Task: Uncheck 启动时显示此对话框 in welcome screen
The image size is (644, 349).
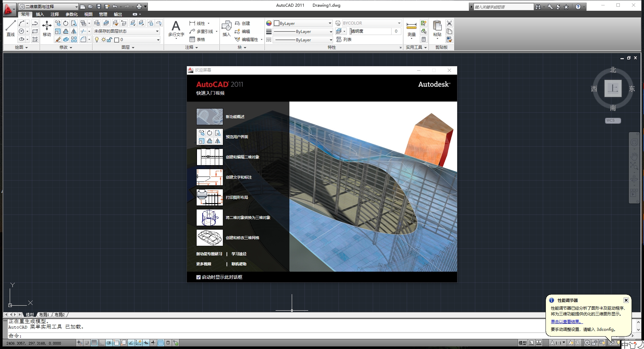Action: coord(198,277)
